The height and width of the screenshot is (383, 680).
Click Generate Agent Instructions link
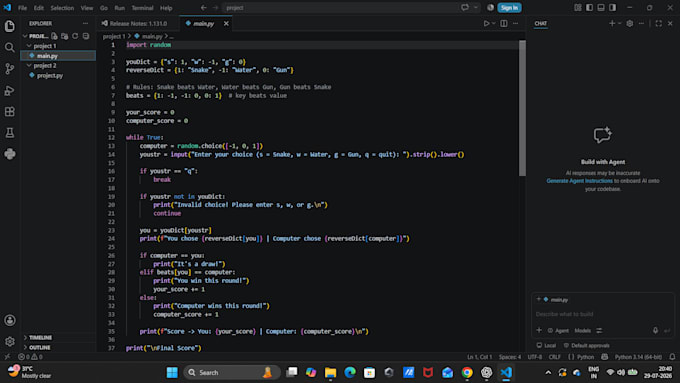pyautogui.click(x=579, y=181)
